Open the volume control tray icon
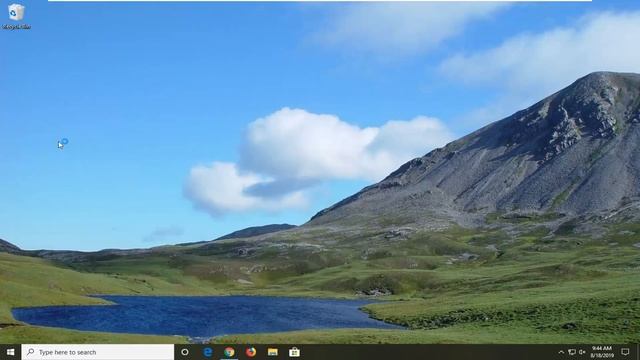This screenshot has width=640, height=360. [582, 352]
